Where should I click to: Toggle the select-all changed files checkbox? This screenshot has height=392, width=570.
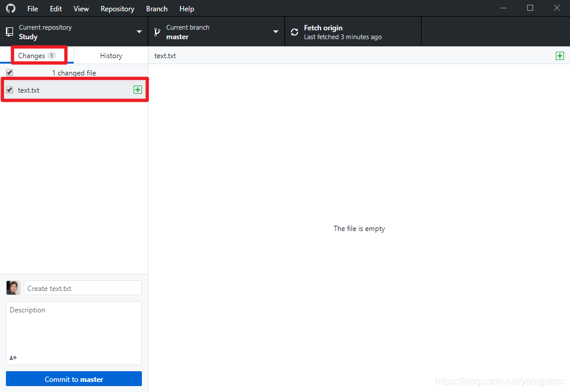click(x=9, y=72)
